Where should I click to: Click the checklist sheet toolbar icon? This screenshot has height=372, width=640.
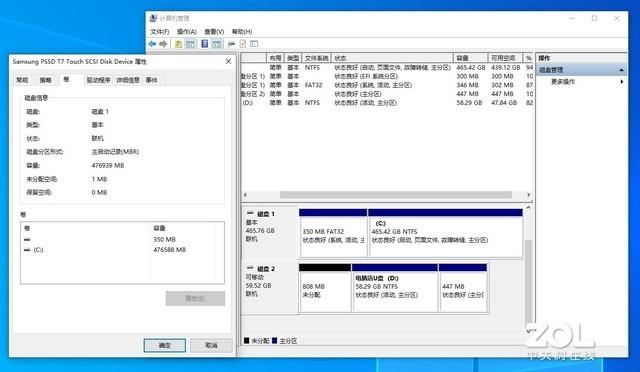(243, 44)
